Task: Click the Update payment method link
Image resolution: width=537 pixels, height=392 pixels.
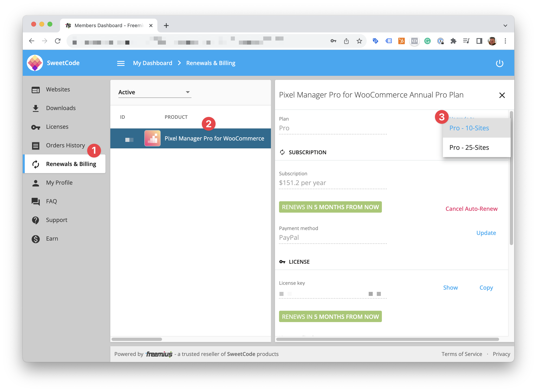Action: 486,232
